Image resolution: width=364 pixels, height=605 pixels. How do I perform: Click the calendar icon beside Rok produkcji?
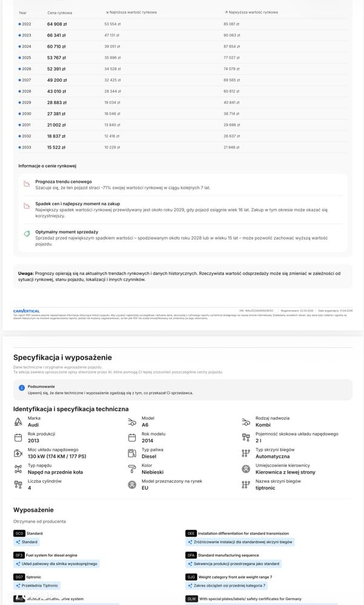[x=18, y=437]
